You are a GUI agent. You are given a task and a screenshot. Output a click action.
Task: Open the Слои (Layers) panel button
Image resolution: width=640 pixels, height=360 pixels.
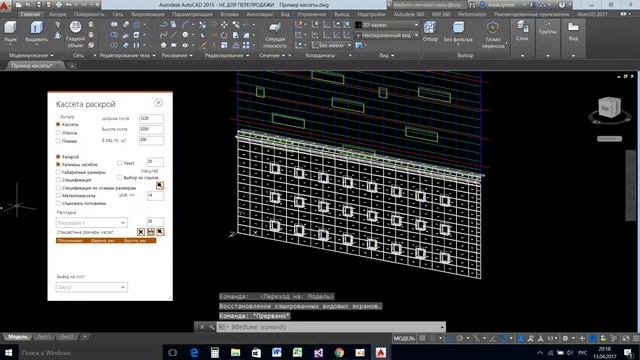pos(522,31)
